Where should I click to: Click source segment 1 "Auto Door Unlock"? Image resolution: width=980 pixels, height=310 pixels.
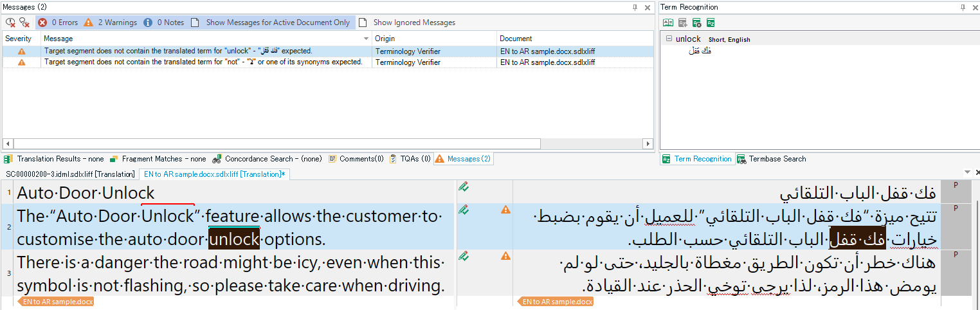pyautogui.click(x=86, y=192)
